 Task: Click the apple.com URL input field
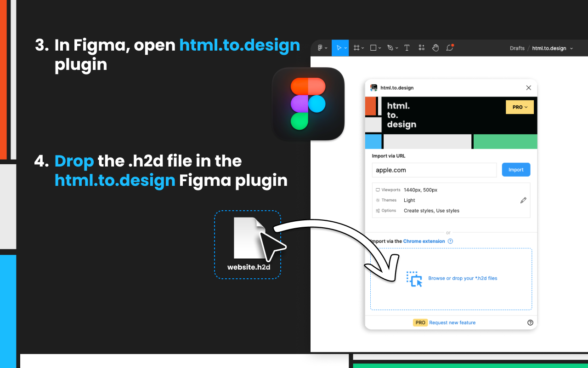tap(434, 170)
